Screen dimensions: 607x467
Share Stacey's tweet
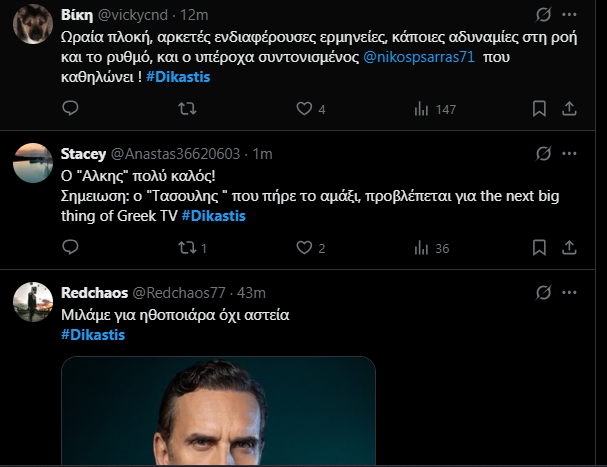coord(569,248)
